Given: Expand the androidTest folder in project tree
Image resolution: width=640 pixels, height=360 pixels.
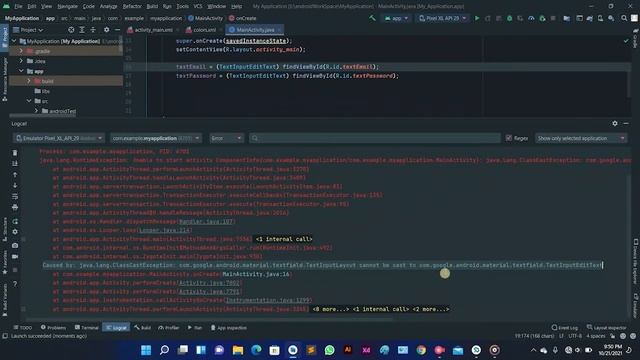Looking at the screenshot, I should (36, 111).
